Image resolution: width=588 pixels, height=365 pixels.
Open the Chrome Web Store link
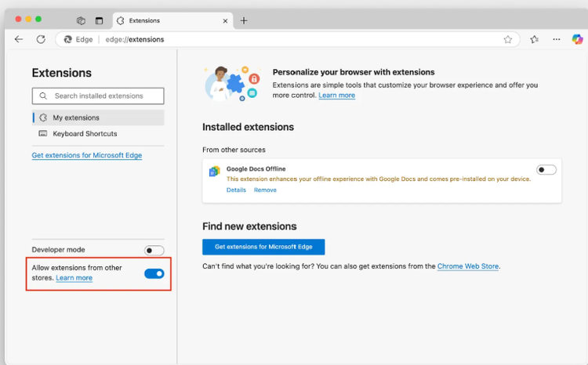click(x=467, y=266)
